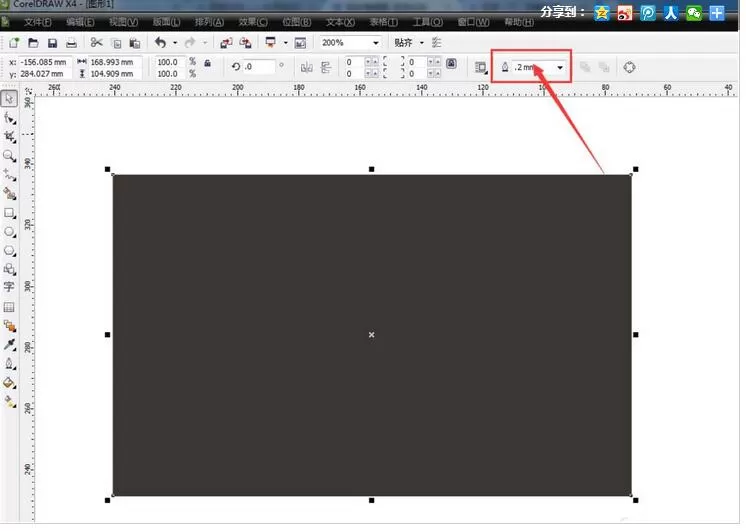The width and height of the screenshot is (746, 531).
Task: Toggle round corners together lock
Action: click(x=451, y=63)
